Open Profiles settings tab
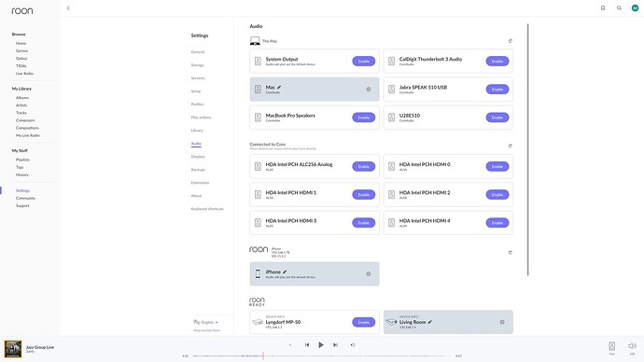Screen dimensions: 644x362 pos(197,104)
